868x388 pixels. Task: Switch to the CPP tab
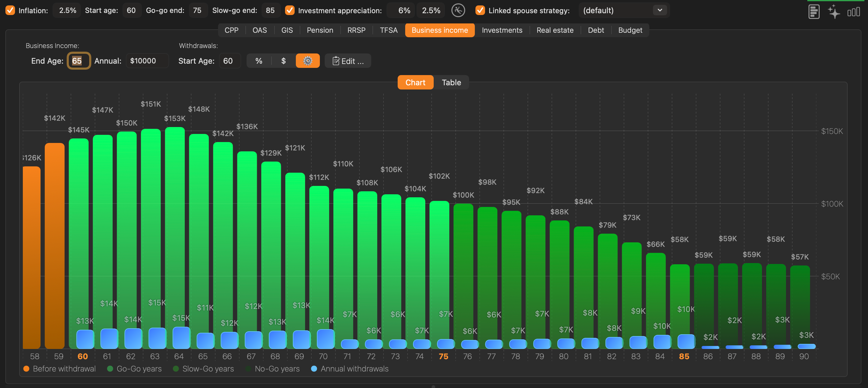click(x=232, y=30)
